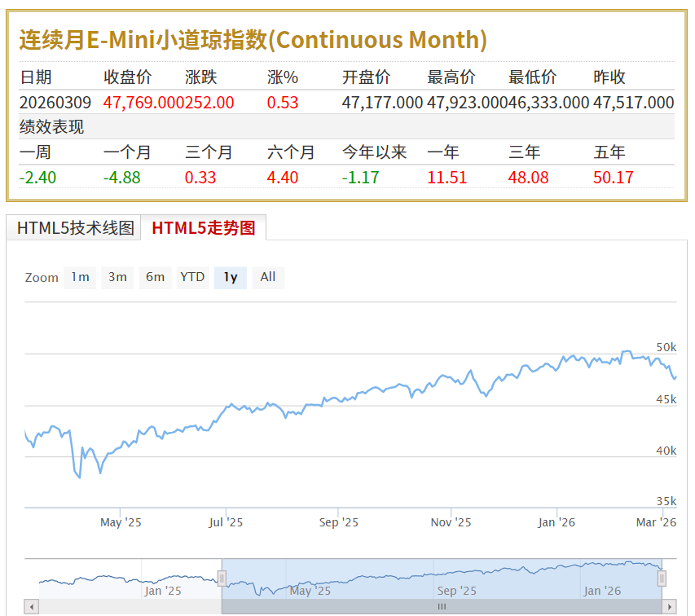
Task: Choose the 6m zoom range
Action: (x=154, y=277)
